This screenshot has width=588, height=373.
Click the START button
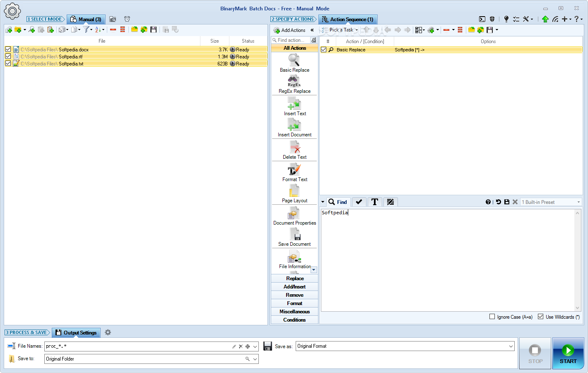coord(568,353)
